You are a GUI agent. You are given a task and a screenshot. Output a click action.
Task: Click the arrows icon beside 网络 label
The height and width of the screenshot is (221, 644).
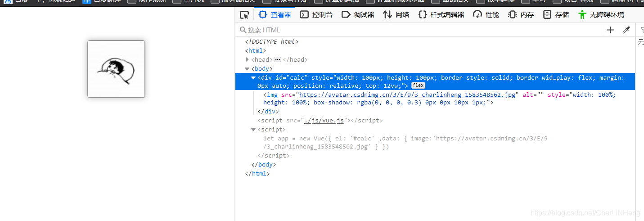(x=387, y=15)
